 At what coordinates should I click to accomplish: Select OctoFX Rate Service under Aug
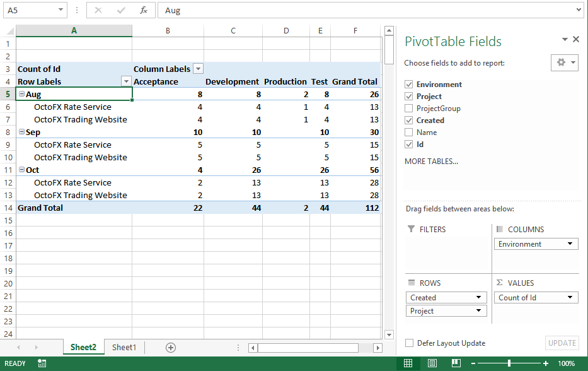(x=72, y=107)
